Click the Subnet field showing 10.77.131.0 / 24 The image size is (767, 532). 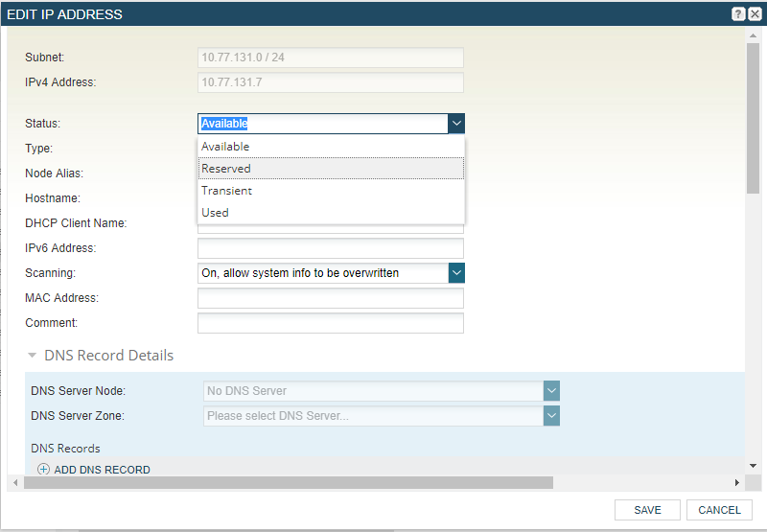click(x=331, y=58)
